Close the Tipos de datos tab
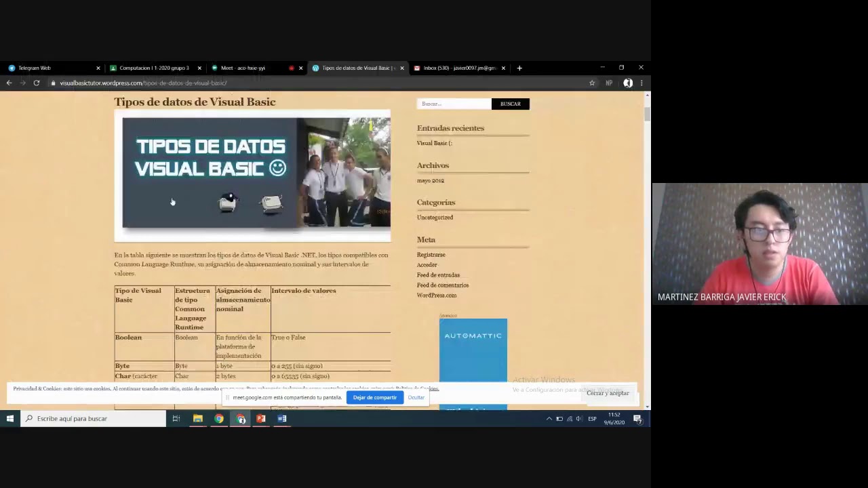The height and width of the screenshot is (488, 868). click(x=402, y=68)
